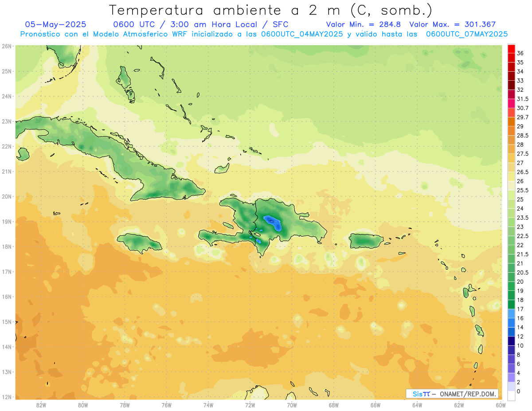The height and width of the screenshot is (411, 532).
Task: Click the 66W longitude label
Action: 376,405
